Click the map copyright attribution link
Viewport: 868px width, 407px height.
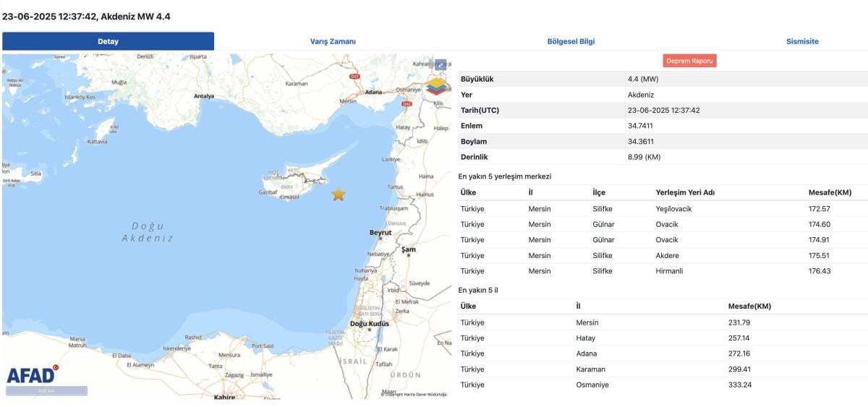tap(416, 394)
